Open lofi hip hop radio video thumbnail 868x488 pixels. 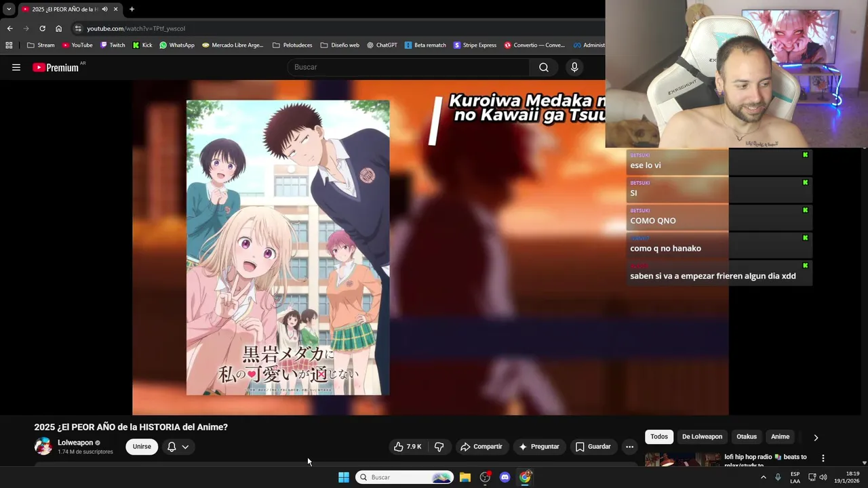point(682,460)
